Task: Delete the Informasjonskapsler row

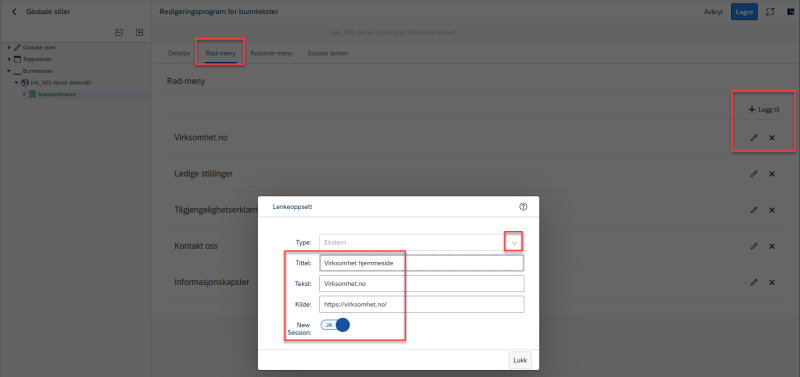Action: 772,282
